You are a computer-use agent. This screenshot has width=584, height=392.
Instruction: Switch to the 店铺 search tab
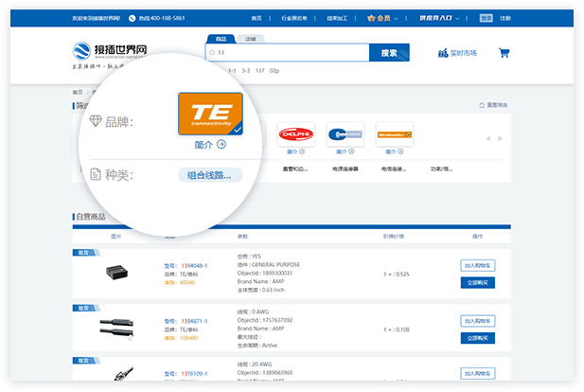(x=250, y=39)
